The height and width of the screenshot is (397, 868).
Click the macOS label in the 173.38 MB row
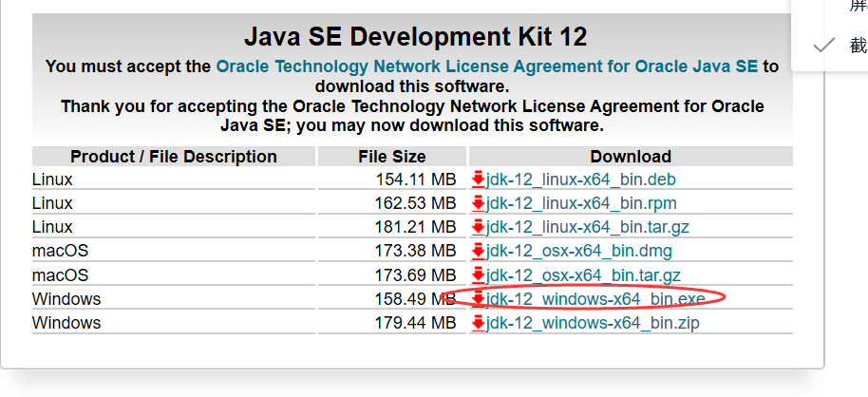click(61, 251)
